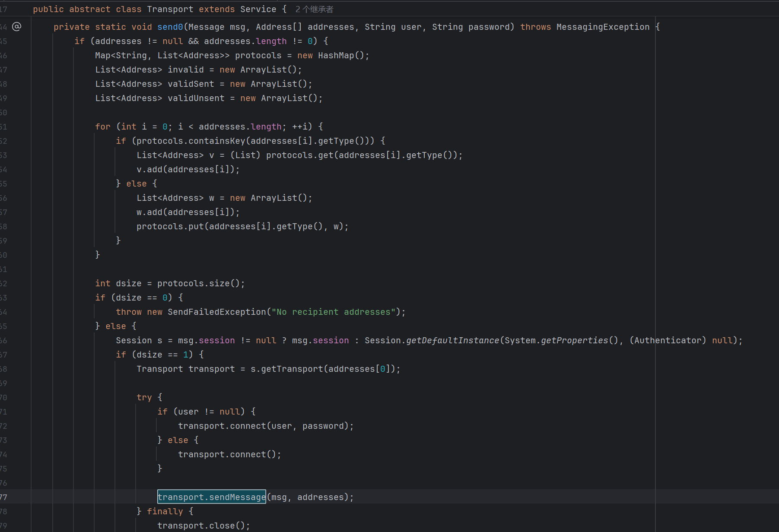Click transport.close() call
This screenshot has height=532, width=779.
point(203,526)
